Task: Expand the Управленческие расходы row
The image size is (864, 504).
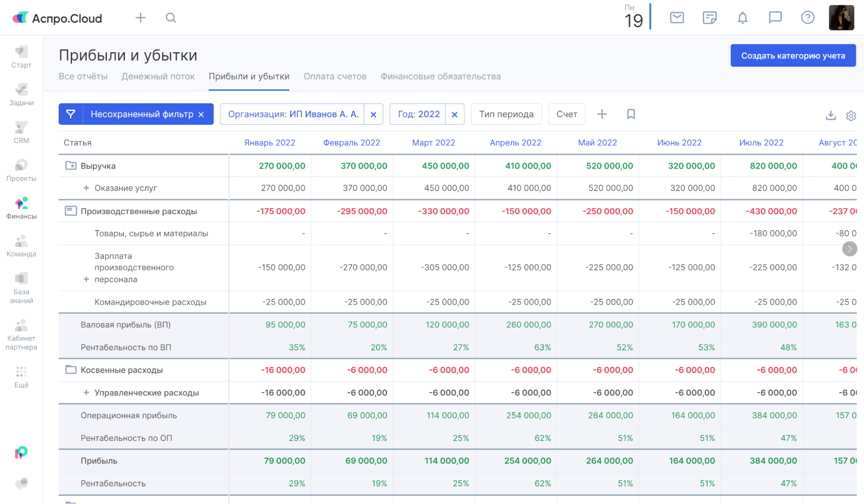Action: point(86,393)
